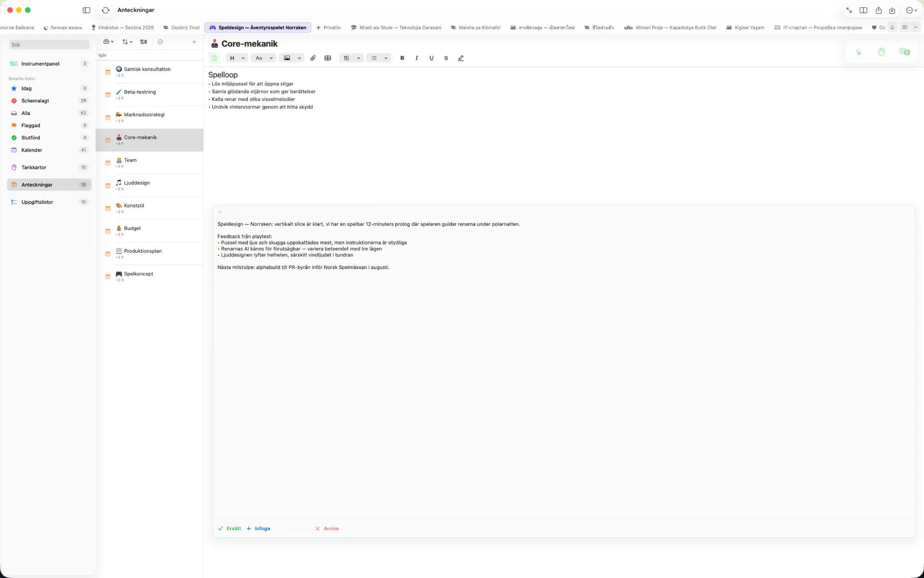Open the bullet list dropdown
Screen dimensions: 924x578
point(379,58)
